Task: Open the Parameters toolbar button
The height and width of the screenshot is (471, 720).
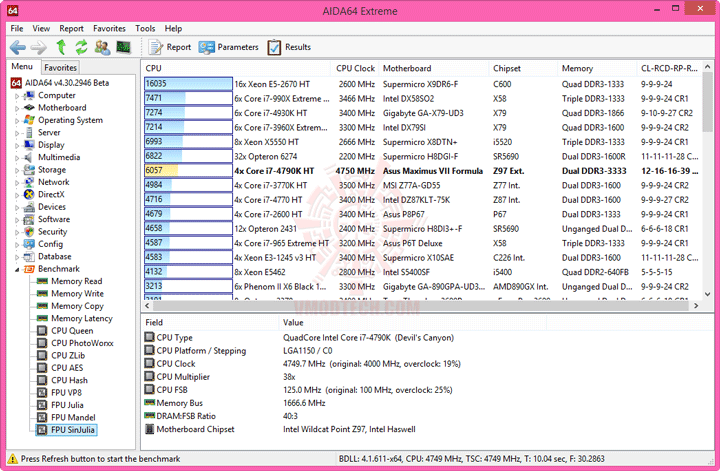Action: tap(228, 47)
